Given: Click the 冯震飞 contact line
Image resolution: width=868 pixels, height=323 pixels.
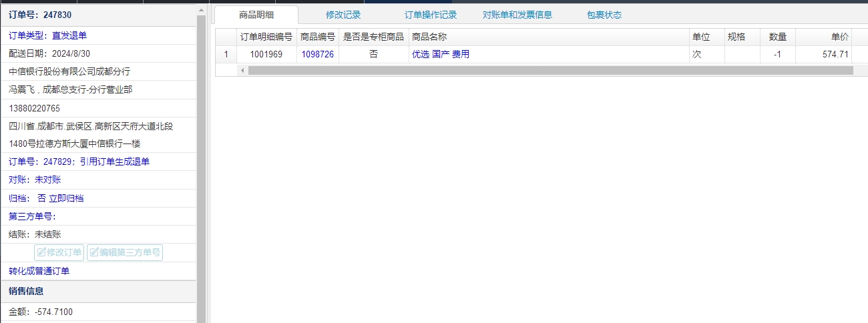Looking at the screenshot, I should [71, 89].
